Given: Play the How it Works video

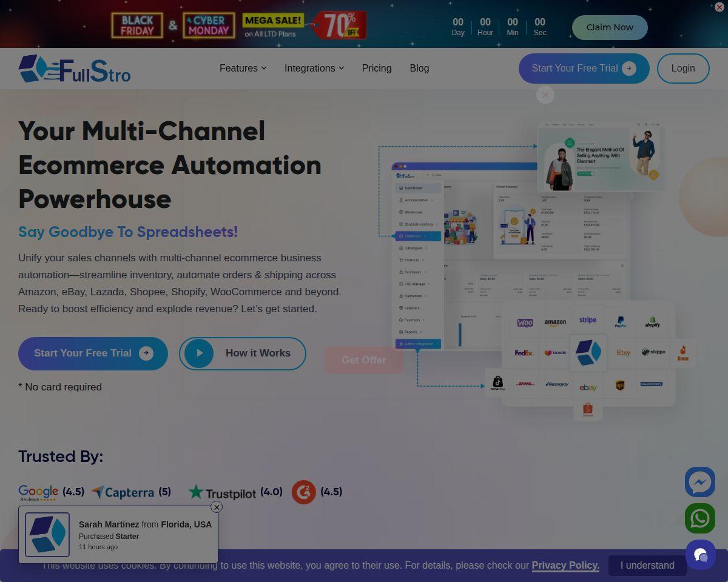Looking at the screenshot, I should point(243,353).
